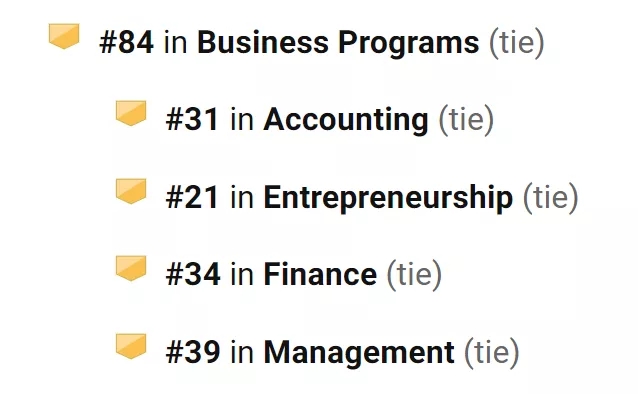Click the (tie) label after Business Programs
Image resolution: width=638 pixels, height=394 pixels.
pyautogui.click(x=516, y=43)
